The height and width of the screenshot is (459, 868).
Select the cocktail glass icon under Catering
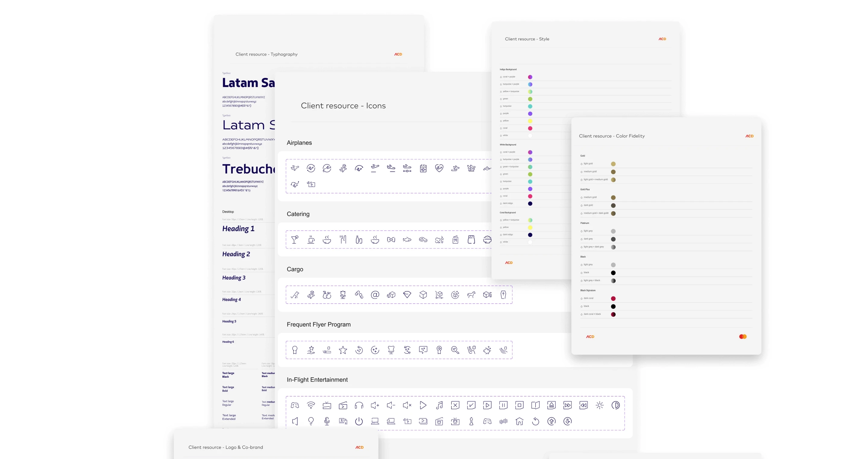click(x=295, y=239)
